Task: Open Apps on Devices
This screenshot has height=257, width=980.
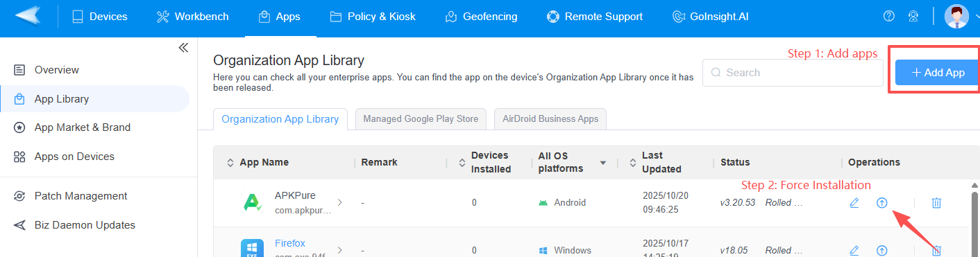Action: click(94, 157)
